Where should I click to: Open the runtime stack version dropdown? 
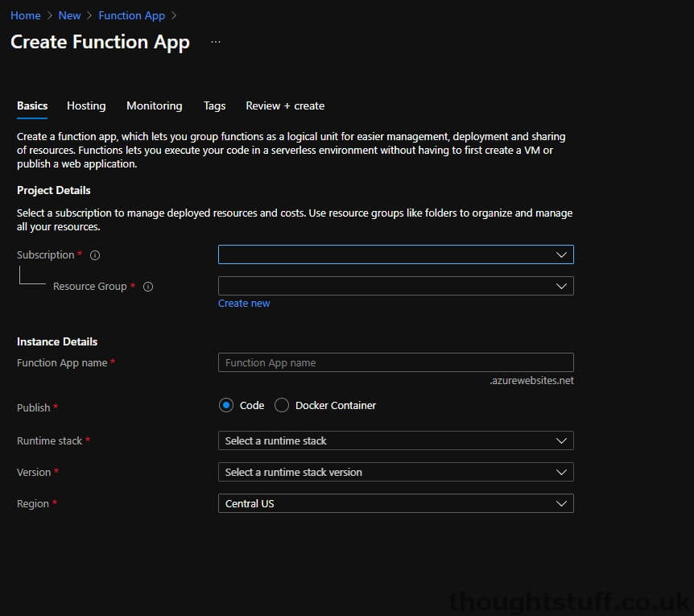tap(395, 472)
